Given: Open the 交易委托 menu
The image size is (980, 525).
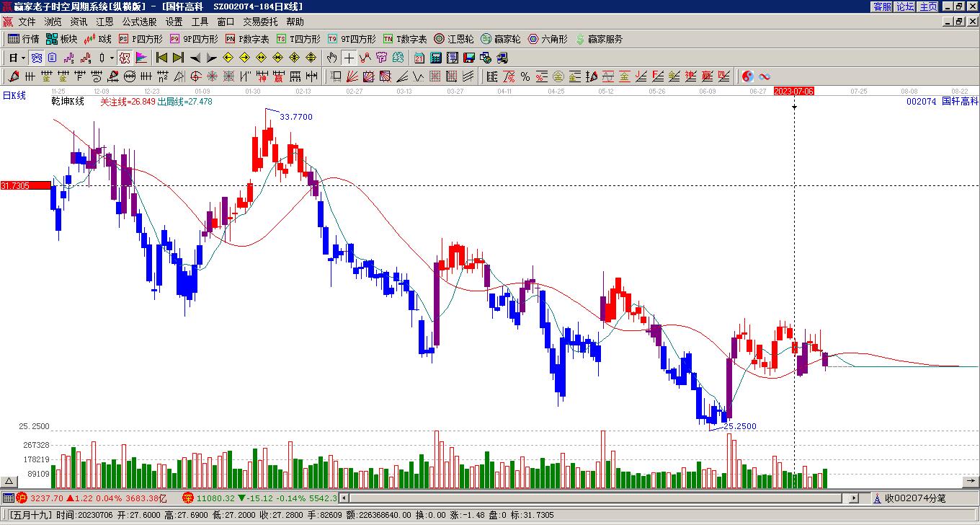Looking at the screenshot, I should pos(260,22).
